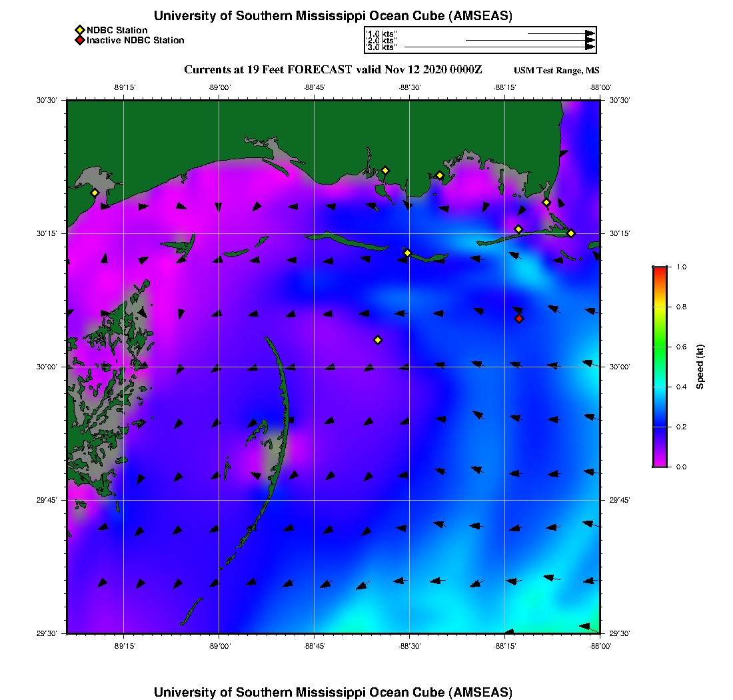733x700 pixels.
Task: Pick the yellow station marker on the barrier island
Action: pyautogui.click(x=407, y=253)
